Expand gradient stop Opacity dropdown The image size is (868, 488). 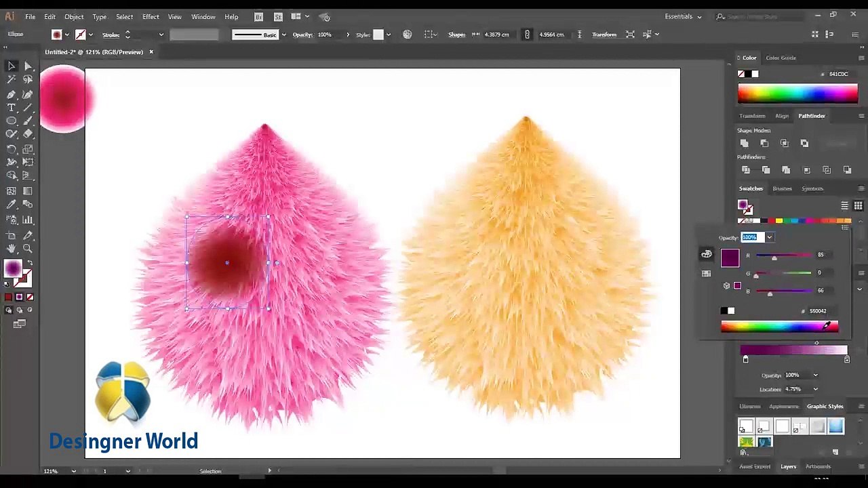point(815,375)
